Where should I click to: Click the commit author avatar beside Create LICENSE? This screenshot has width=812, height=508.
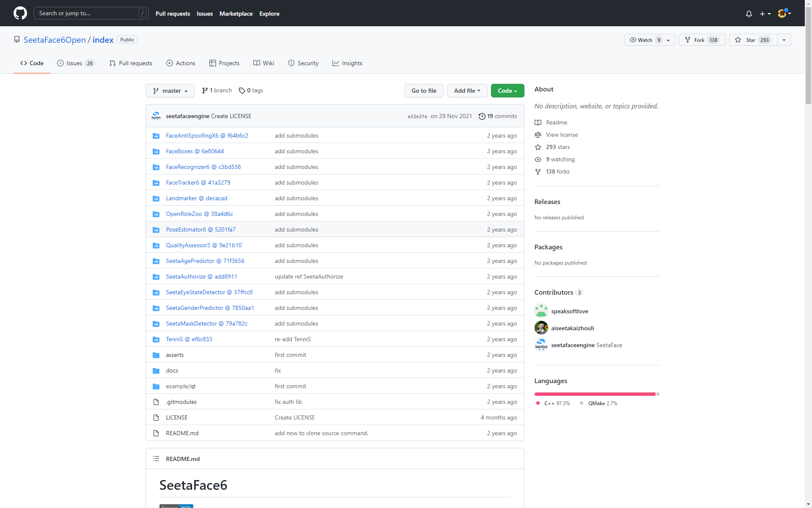tap(156, 116)
